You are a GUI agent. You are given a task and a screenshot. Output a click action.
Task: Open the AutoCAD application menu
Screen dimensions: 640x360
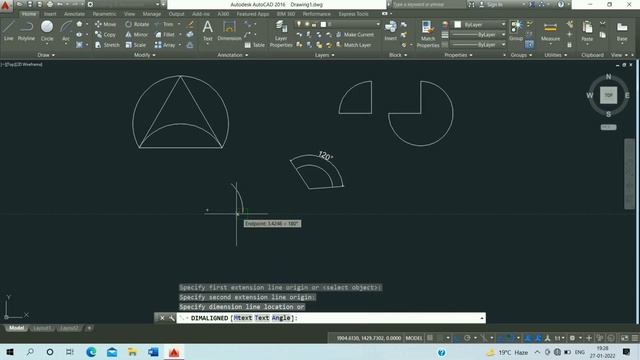[x=6, y=5]
